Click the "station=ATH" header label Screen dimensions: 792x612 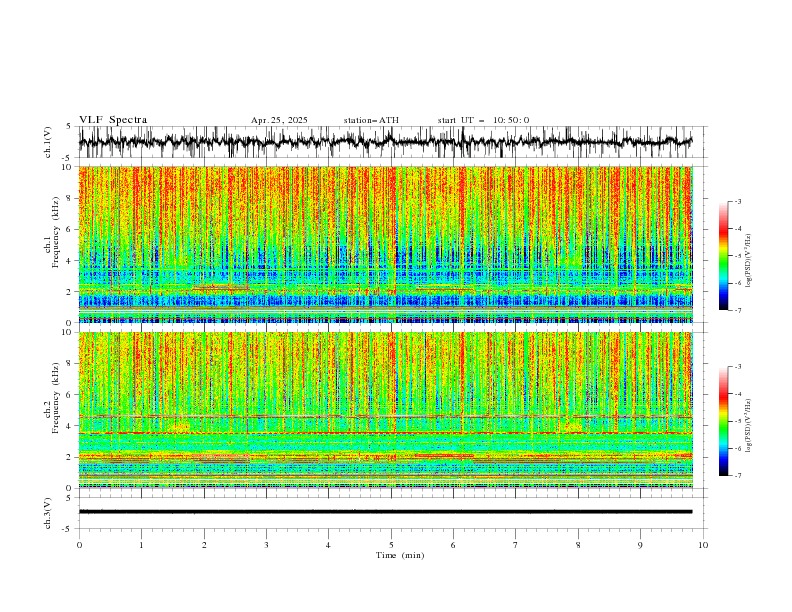[371, 120]
